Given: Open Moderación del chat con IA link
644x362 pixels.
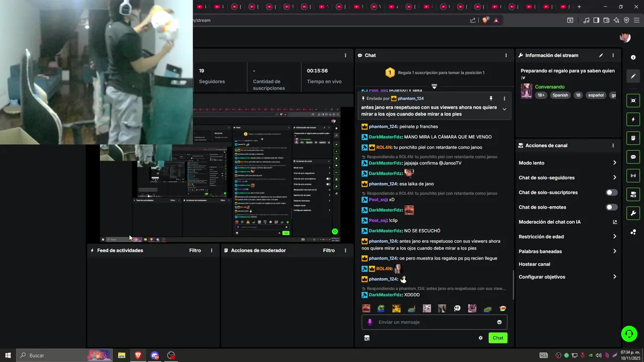Looking at the screenshot, I should tap(568, 222).
